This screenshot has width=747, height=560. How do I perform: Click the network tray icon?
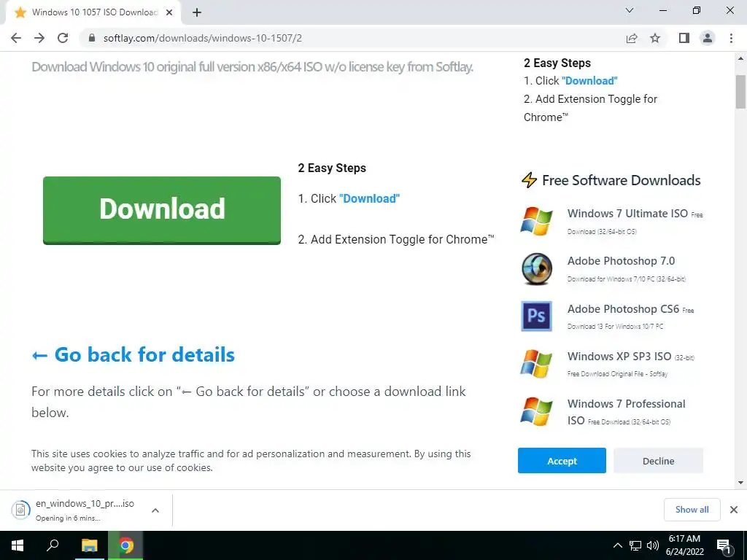pos(635,545)
